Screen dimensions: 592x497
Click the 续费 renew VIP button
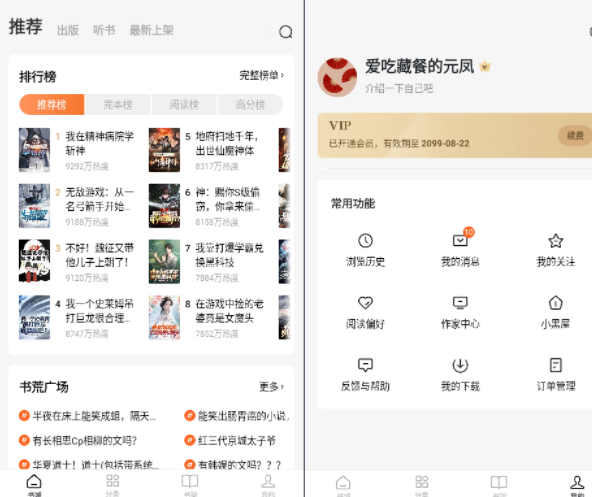(575, 136)
